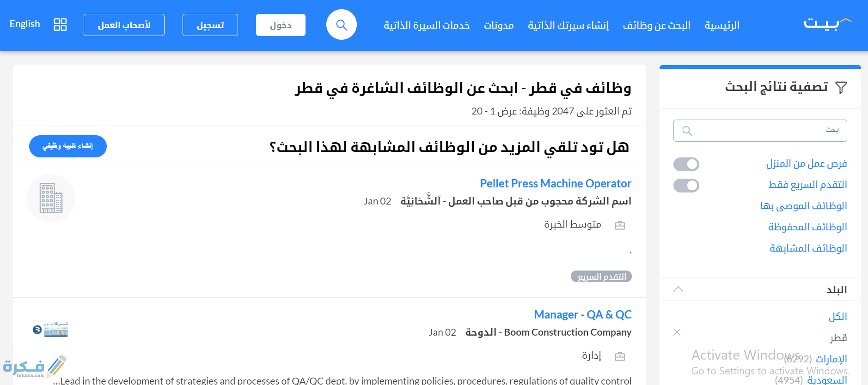868x385 pixels.
Task: Open the البحث عن وظائف menu
Action: pos(656,25)
